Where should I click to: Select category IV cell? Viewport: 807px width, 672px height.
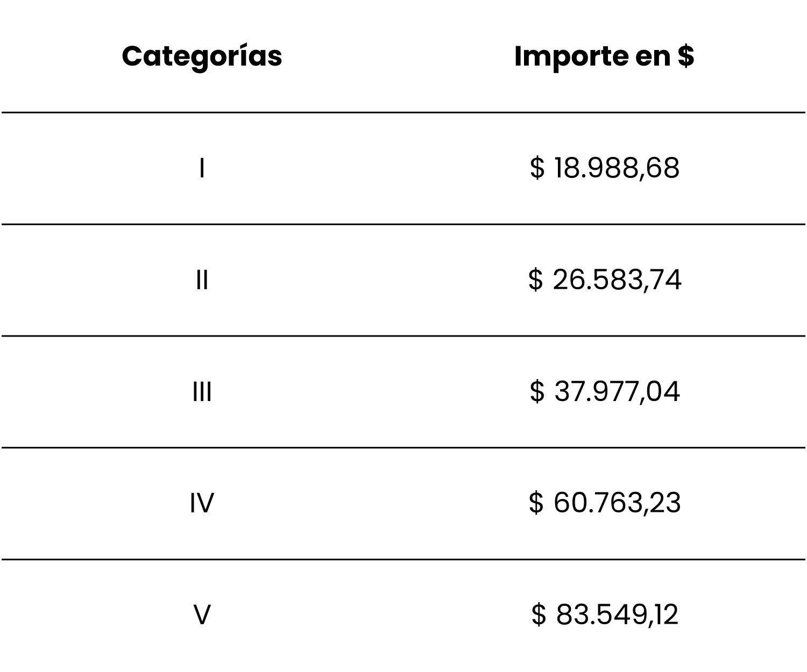pos(202,503)
